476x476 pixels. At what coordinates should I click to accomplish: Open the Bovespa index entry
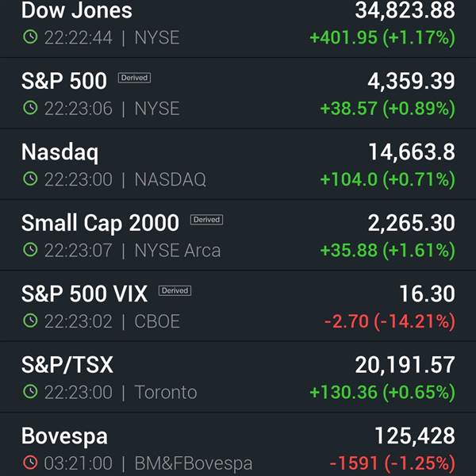238,445
